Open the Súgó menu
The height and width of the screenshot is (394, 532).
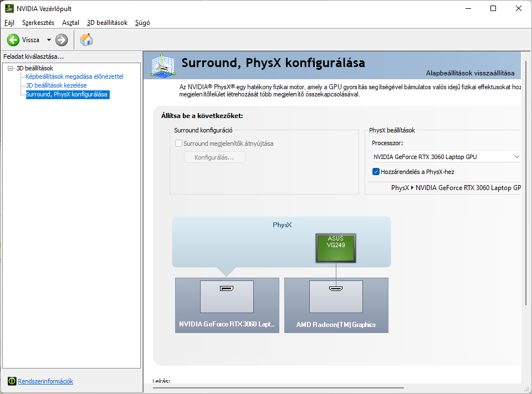point(142,23)
